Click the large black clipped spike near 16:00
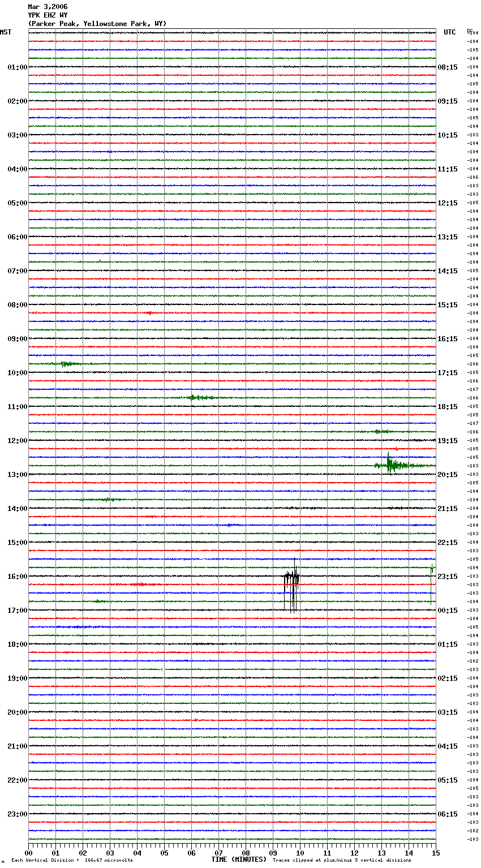Viewport: 481px width, 868px height. [291, 586]
